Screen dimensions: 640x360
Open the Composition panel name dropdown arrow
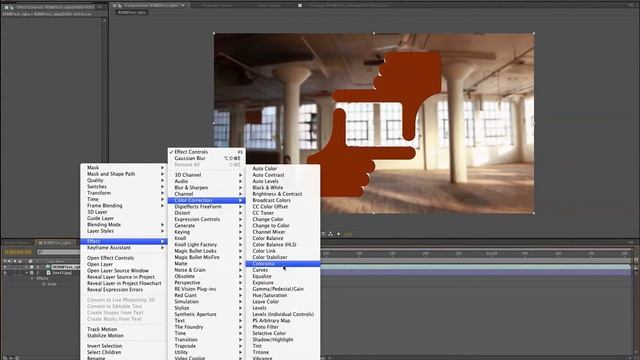183,5
